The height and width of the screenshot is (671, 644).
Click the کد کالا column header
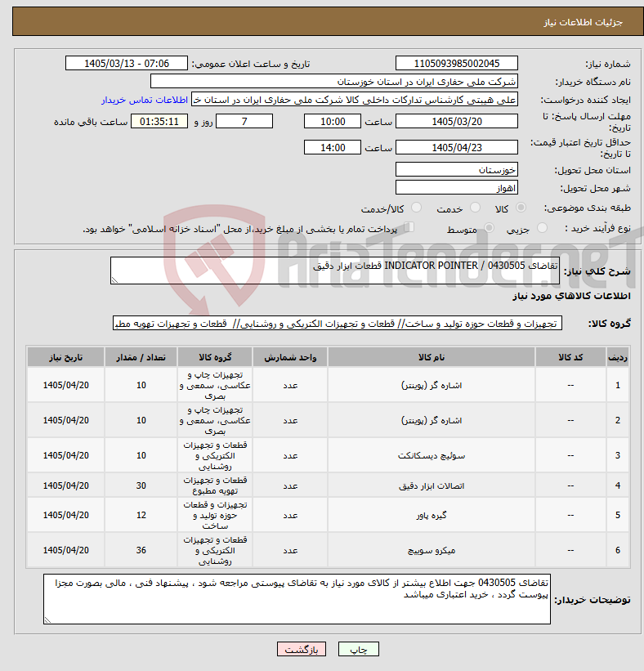(570, 357)
